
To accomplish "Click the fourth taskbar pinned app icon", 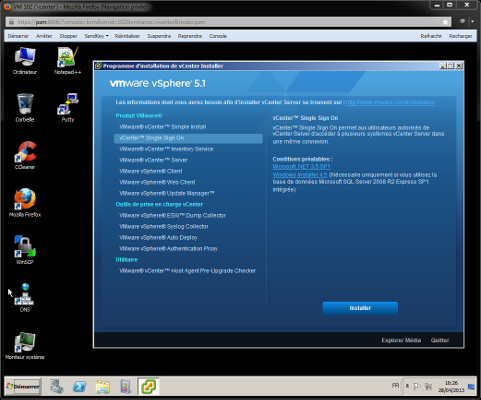I will (x=125, y=387).
